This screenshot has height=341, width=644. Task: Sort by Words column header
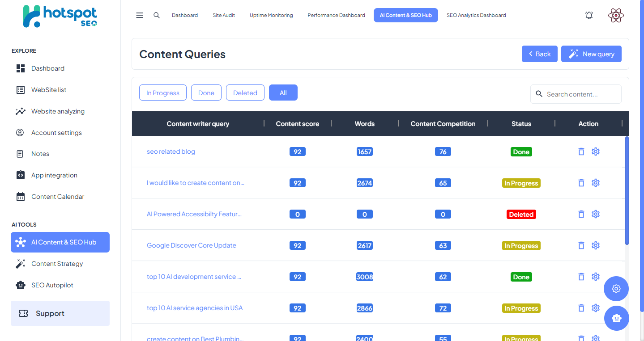(365, 124)
